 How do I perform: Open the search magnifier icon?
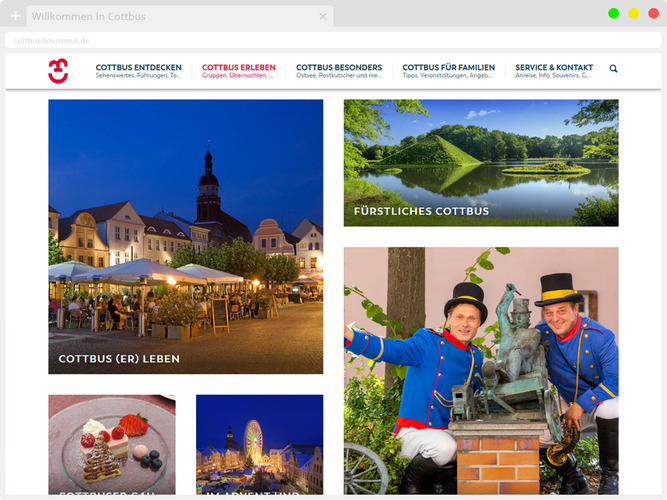point(613,69)
